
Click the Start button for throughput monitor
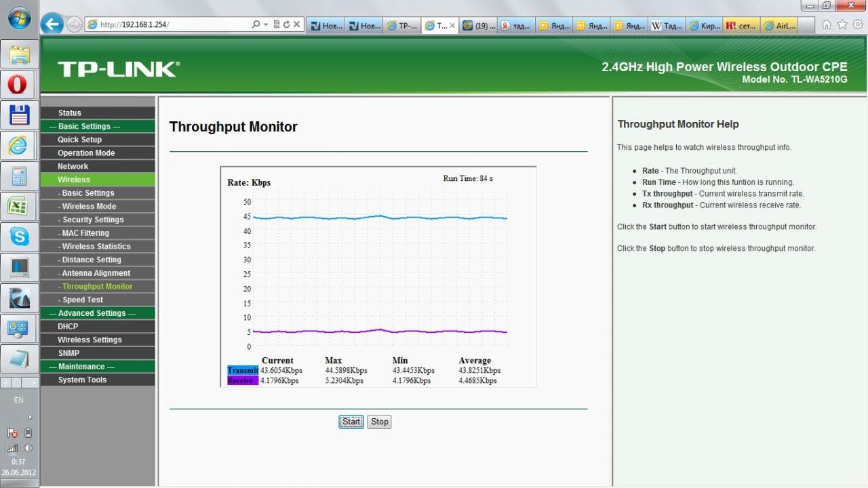(351, 422)
